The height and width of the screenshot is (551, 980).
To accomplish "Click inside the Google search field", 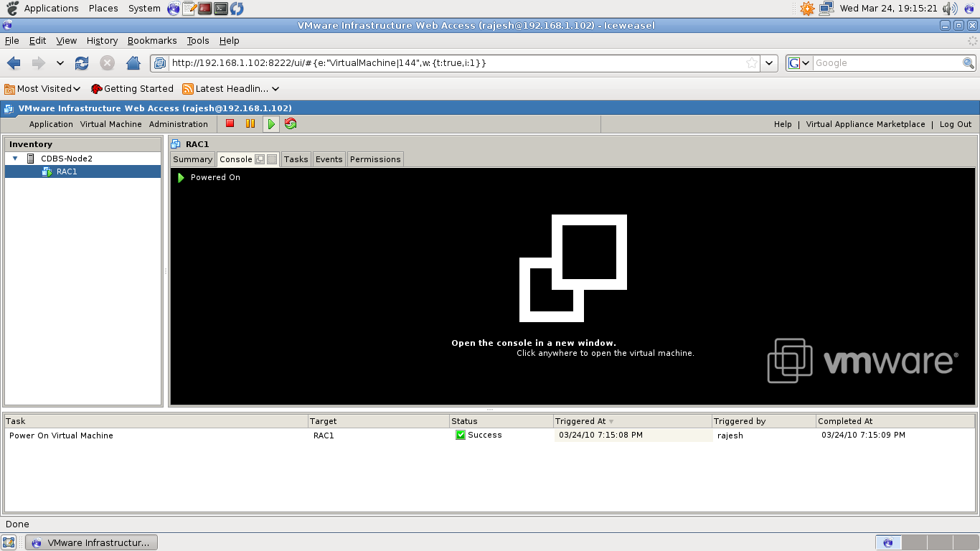I will tap(887, 63).
